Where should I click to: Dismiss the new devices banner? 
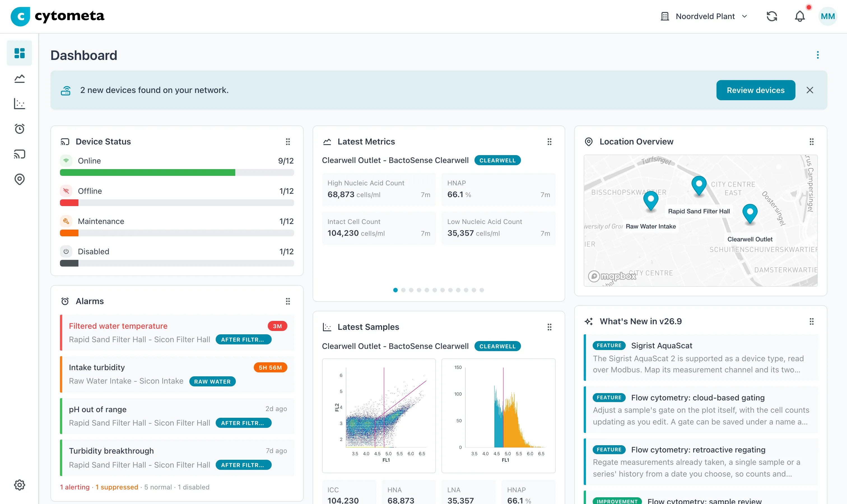(810, 90)
